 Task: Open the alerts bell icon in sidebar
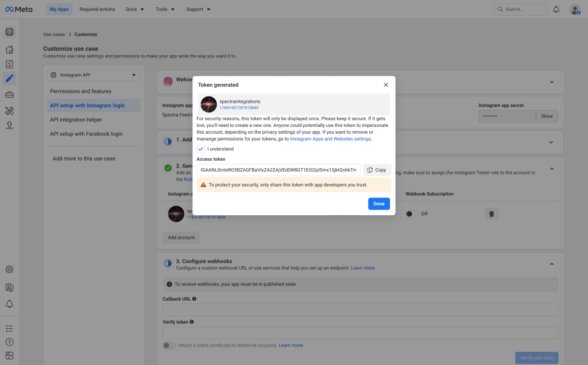pos(9,304)
